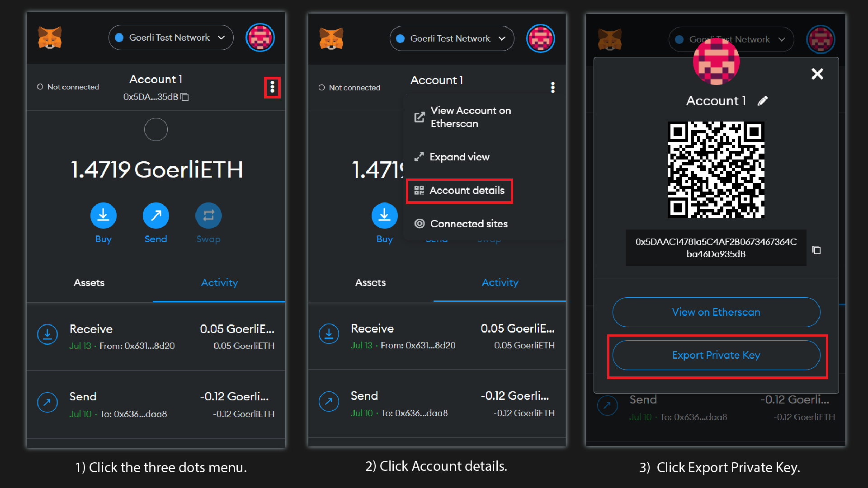The height and width of the screenshot is (488, 868).
Task: Open Goerli Test Network dropdown in middle panel
Action: [x=452, y=38]
